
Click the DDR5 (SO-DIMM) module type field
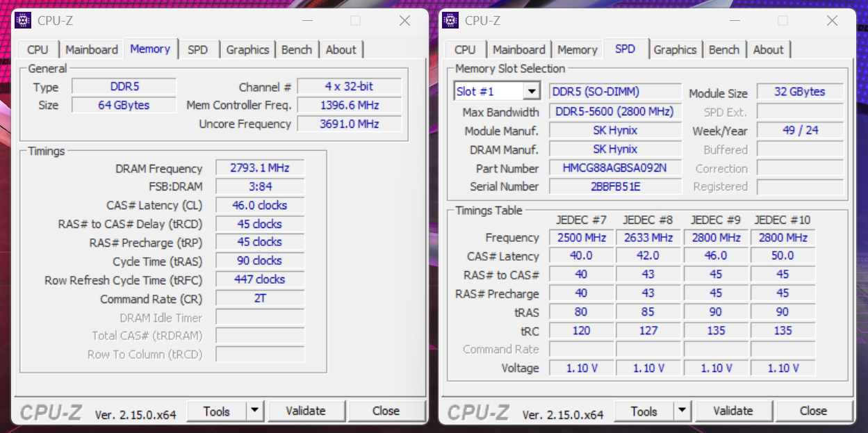615,92
